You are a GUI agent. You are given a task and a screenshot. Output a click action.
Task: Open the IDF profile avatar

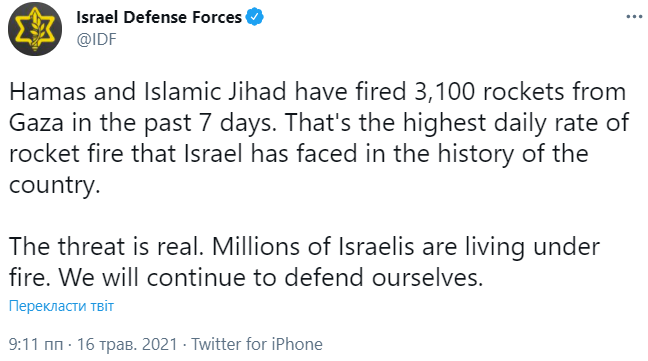(x=35, y=29)
